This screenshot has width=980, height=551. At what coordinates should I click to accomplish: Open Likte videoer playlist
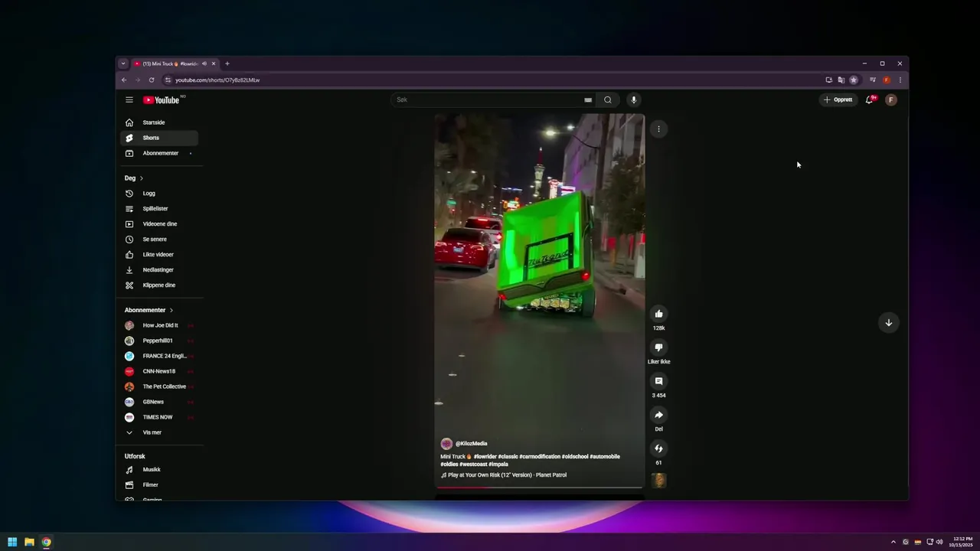[x=159, y=255]
